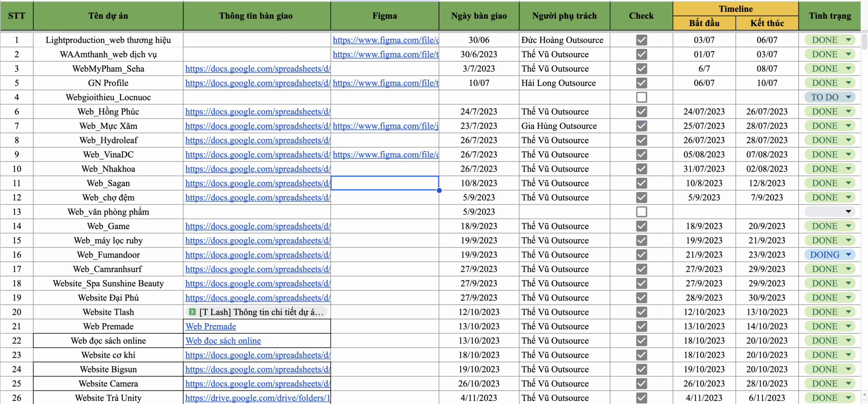Open the Web Premade link
Viewport: 868px width, 404px height.
[x=211, y=326]
